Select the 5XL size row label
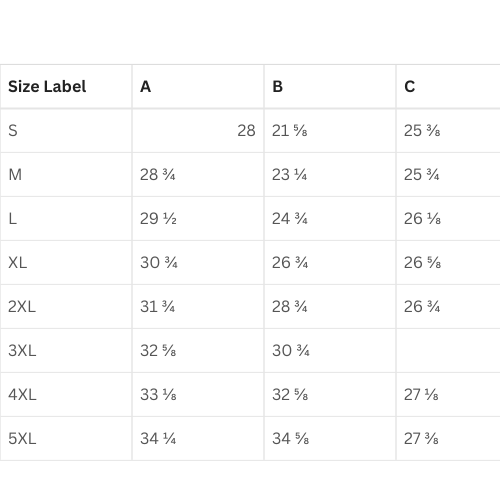Screen dimensions: 500x500 click(22, 439)
